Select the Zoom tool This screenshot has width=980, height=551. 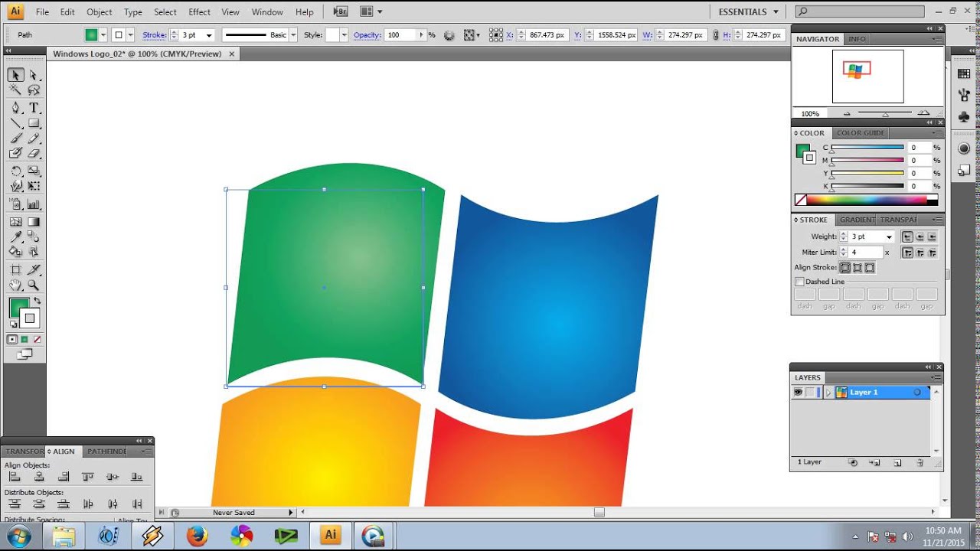[x=34, y=285]
